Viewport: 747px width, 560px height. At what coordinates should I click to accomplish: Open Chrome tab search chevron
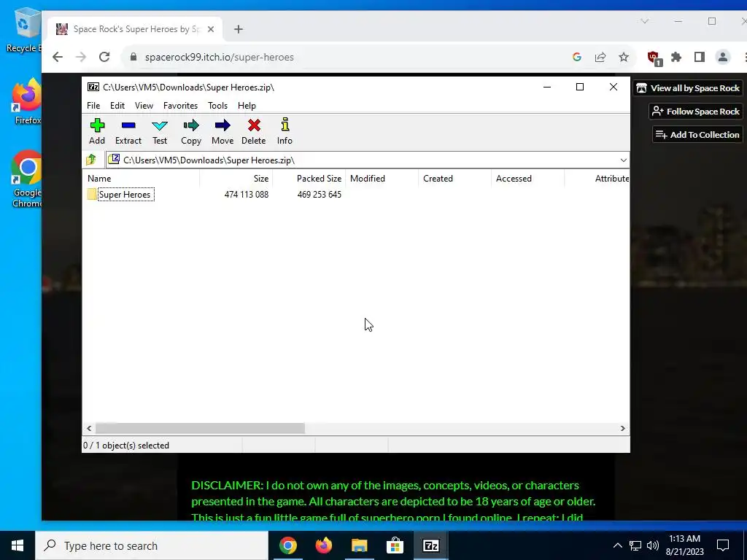(645, 21)
